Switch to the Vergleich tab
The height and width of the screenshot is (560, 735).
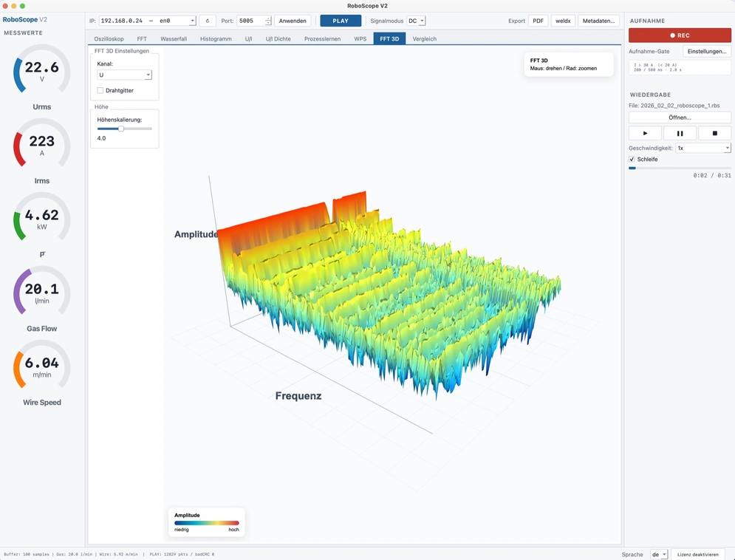point(424,39)
